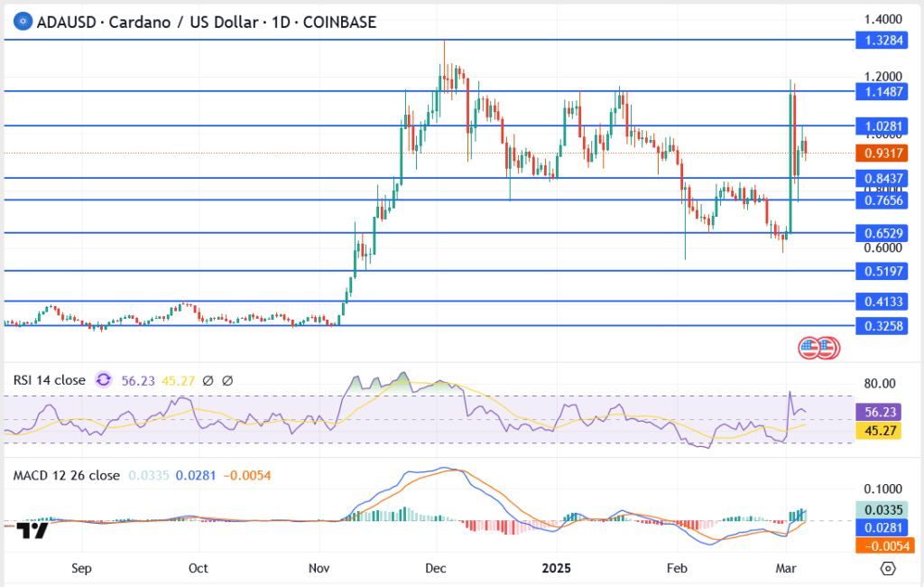
Task: Click the 0.3258 support price label
Action: point(884,325)
